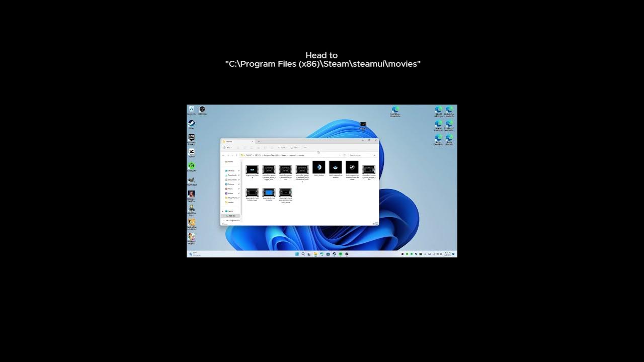Open OBS Studio from the taskbar

[x=347, y=254]
